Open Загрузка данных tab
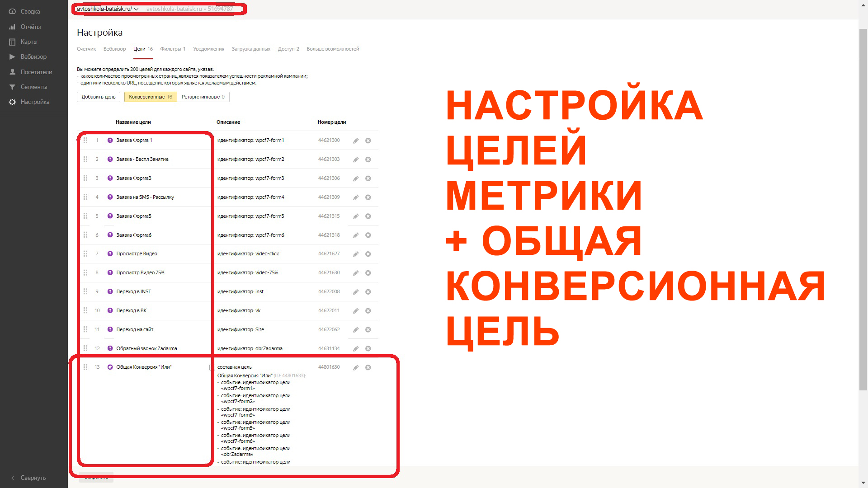 pos(251,49)
